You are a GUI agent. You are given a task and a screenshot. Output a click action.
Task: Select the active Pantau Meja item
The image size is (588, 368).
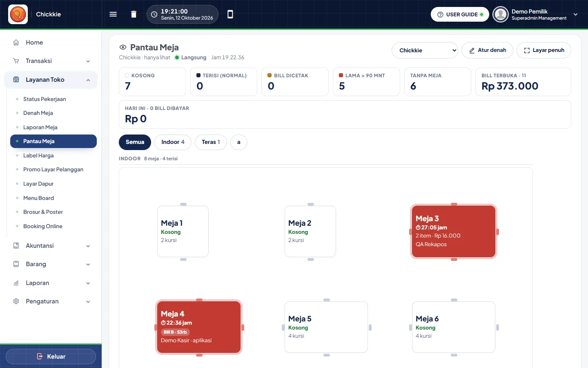(53, 141)
